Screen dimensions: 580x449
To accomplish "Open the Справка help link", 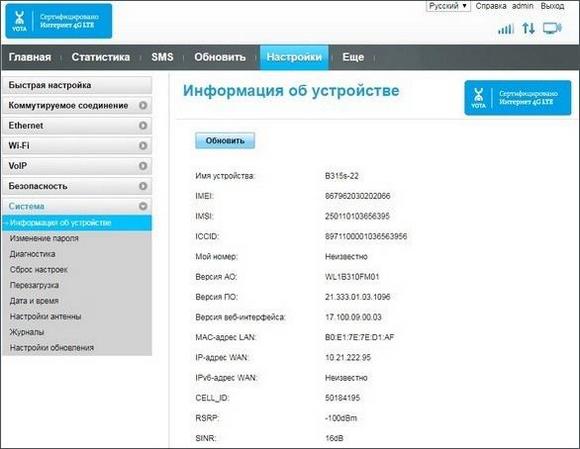I will pyautogui.click(x=491, y=6).
